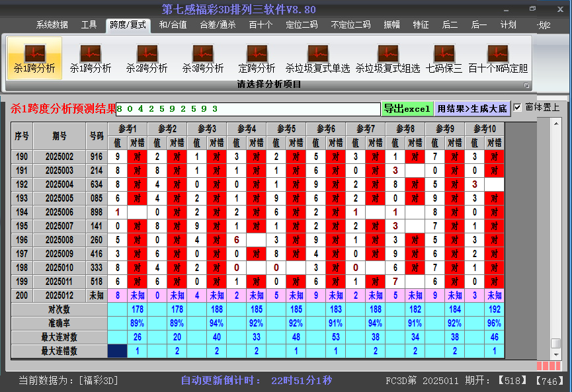Click the 【746】 value in status bar
Screen dimensions: 572x392
pyautogui.click(x=550, y=381)
